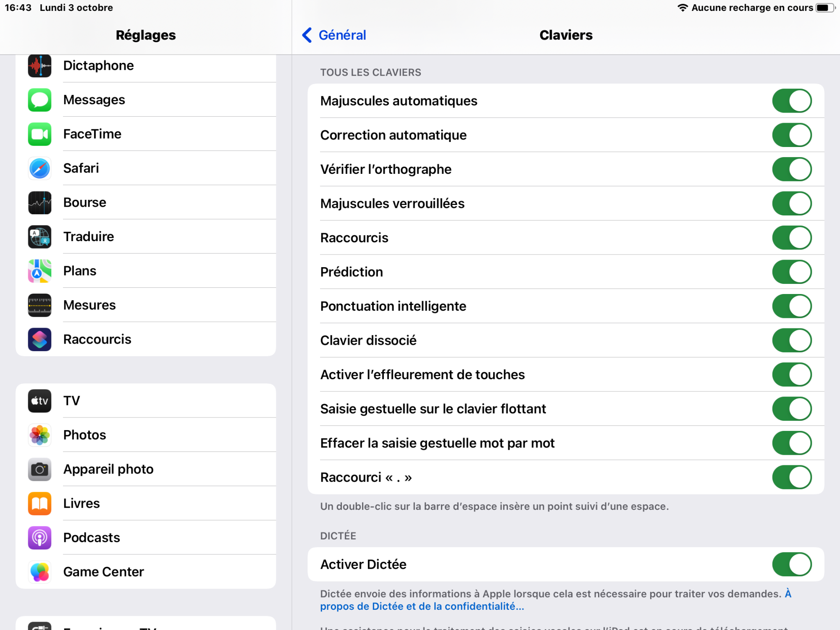
Task: Tap the Bourse stocks icon
Action: (39, 202)
